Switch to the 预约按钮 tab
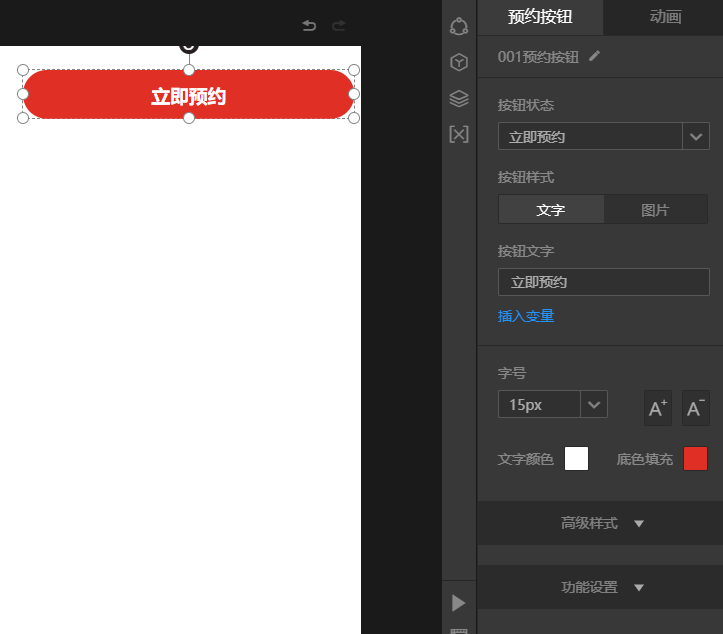The width and height of the screenshot is (723, 634). click(x=540, y=17)
